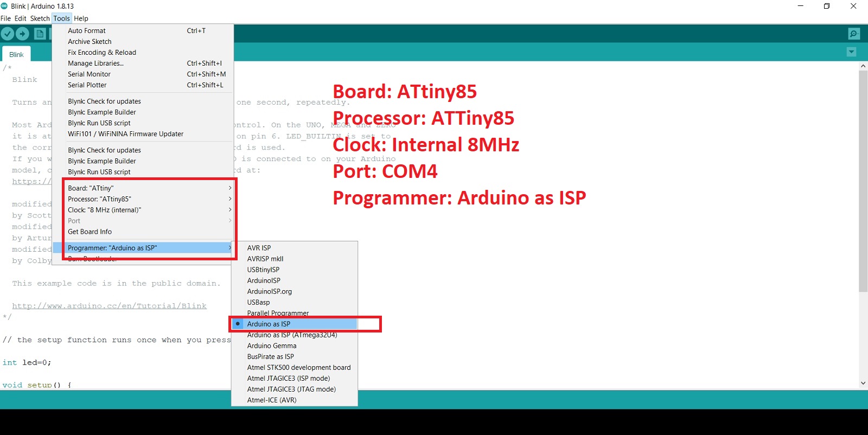
Task: Choose Fix Encoding & Reload
Action: [x=143, y=53]
